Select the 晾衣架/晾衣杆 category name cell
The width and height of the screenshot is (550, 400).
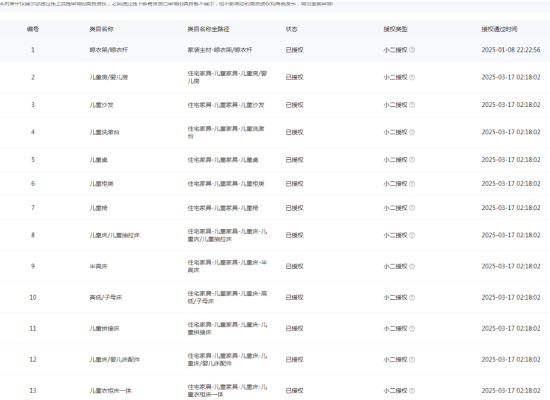pyautogui.click(x=108, y=50)
